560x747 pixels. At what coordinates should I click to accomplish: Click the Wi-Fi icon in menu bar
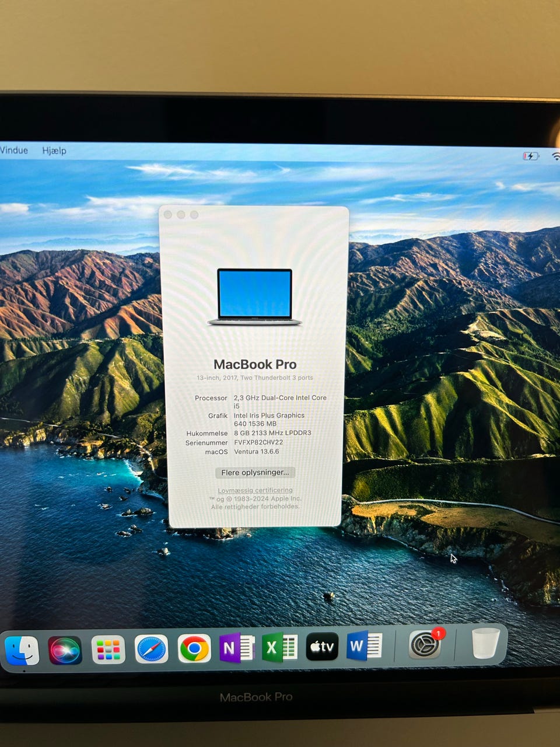(556, 156)
